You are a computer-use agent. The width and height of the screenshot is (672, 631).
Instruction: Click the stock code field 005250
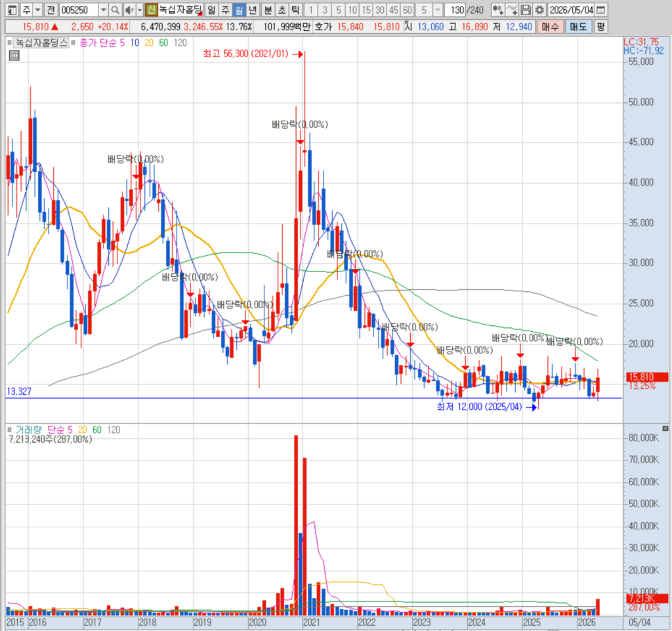79,10
